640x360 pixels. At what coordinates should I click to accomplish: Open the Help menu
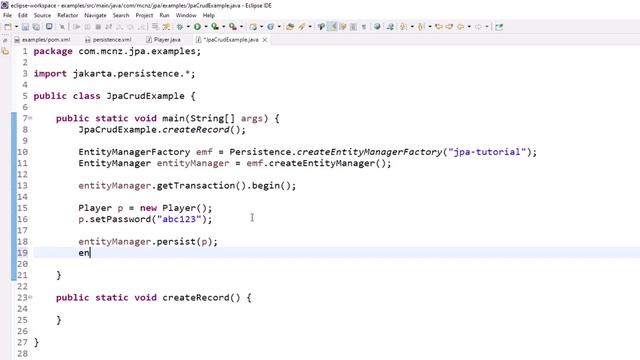(209, 15)
